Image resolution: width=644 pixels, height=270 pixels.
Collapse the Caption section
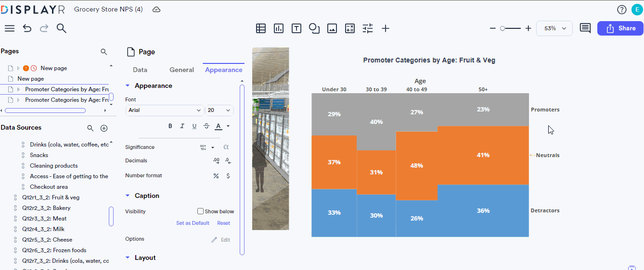tap(128, 196)
